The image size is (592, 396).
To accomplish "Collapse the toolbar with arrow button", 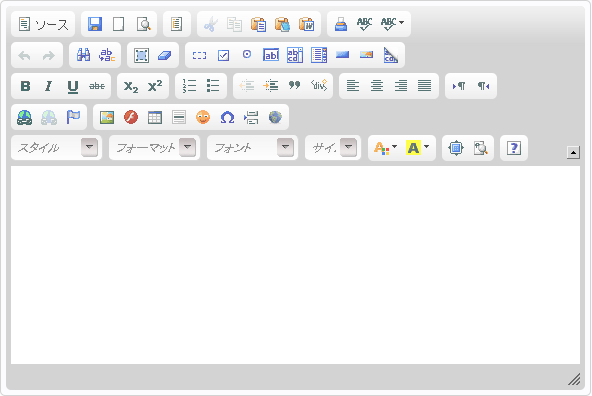I will [x=573, y=152].
